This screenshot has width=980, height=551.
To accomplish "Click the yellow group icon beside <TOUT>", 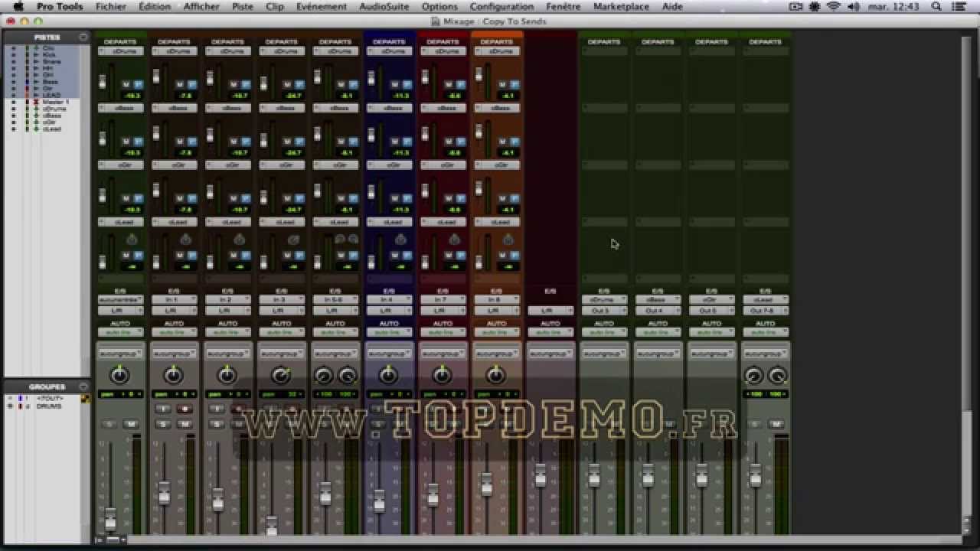I will (86, 399).
